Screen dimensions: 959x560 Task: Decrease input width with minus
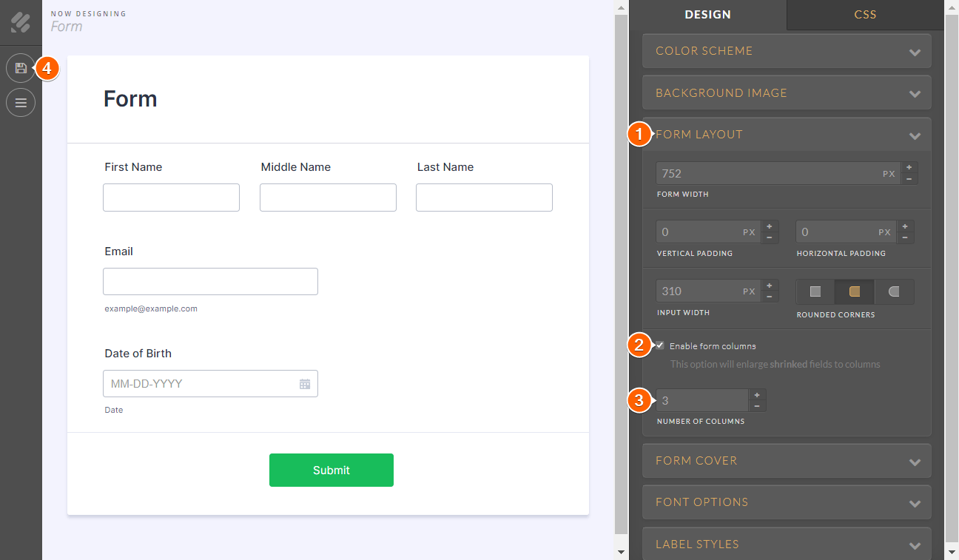click(770, 297)
